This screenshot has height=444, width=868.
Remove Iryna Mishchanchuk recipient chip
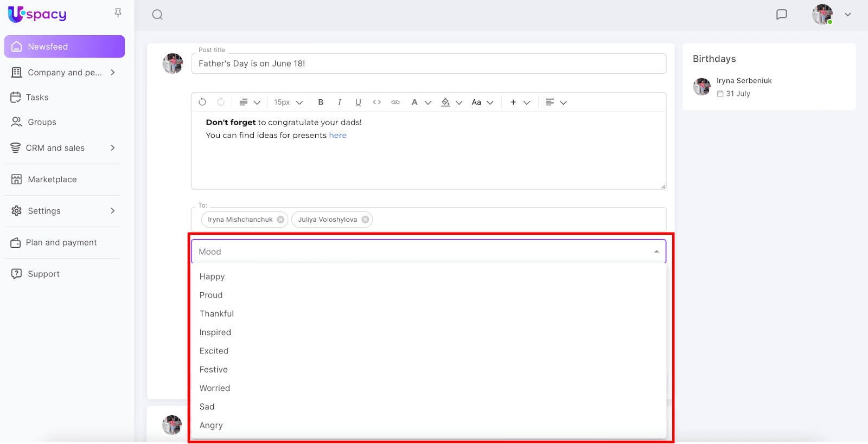[x=280, y=220]
